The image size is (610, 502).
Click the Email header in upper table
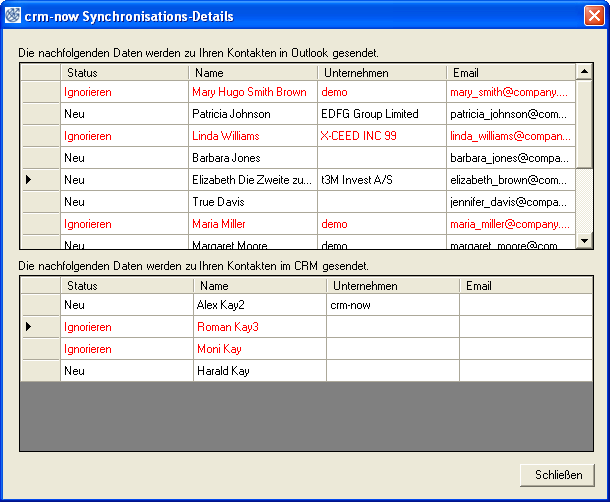510,73
